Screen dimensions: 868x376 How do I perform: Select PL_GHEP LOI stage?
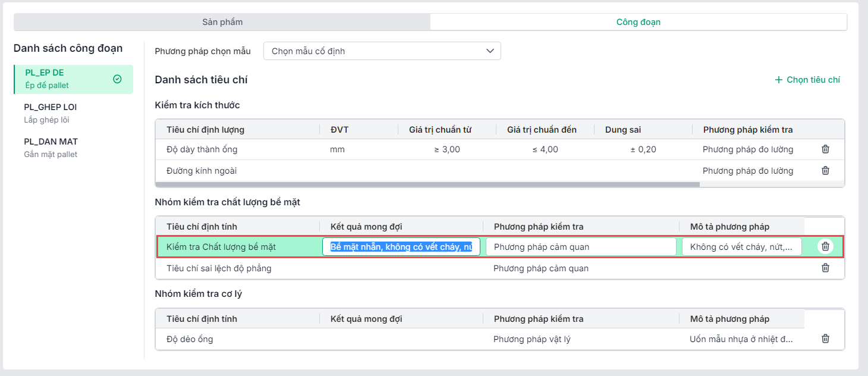click(x=51, y=113)
